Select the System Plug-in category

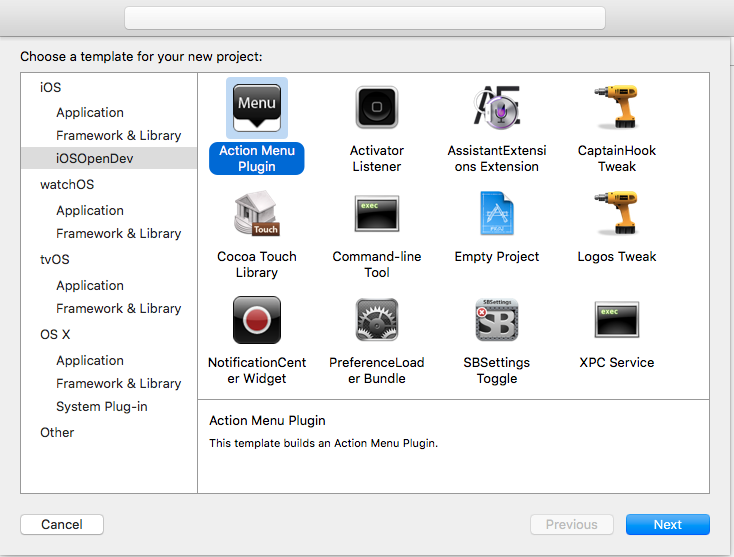[x=102, y=406]
